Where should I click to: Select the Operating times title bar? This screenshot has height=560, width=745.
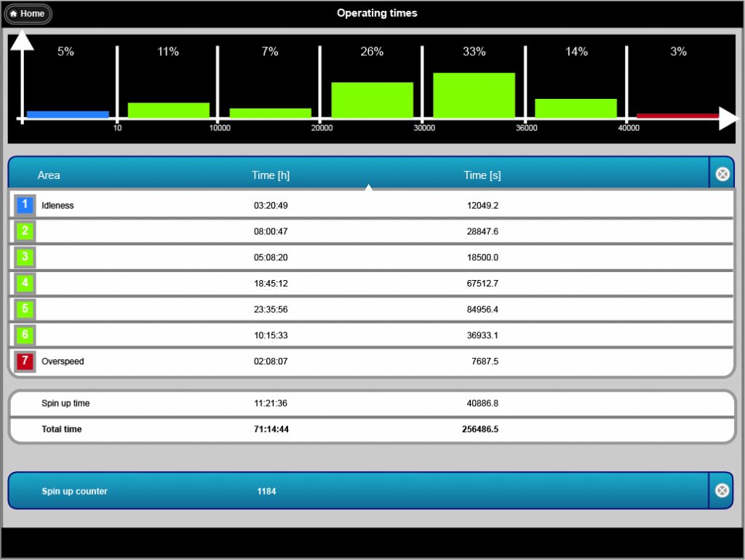(377, 12)
